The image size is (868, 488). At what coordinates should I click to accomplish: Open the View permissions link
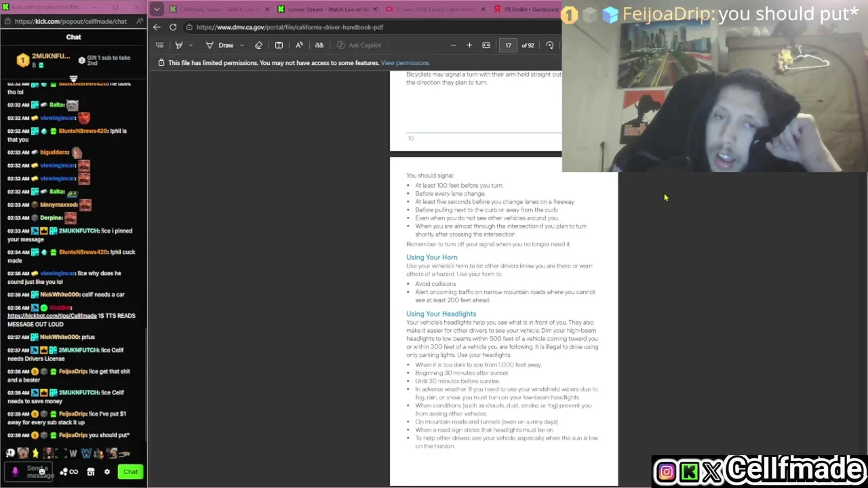coord(405,63)
